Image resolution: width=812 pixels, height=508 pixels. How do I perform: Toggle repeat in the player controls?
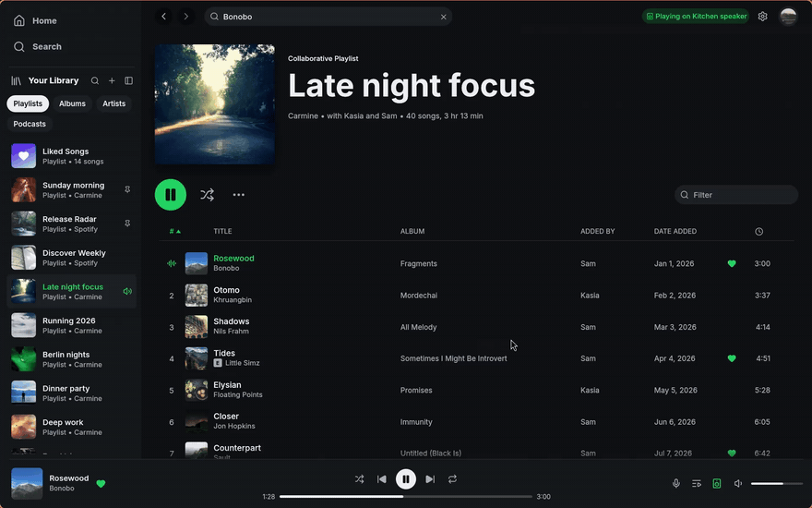tap(453, 479)
